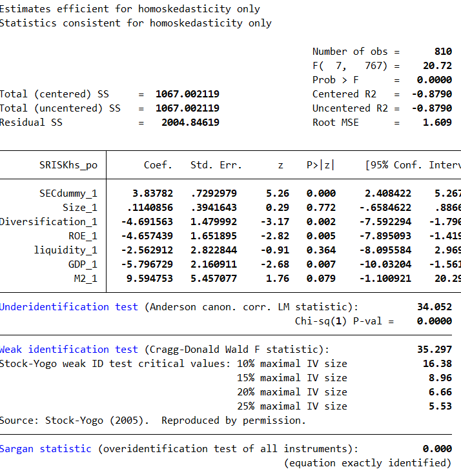Click the Source: Stock-Yogo (2005) note
This screenshot has width=461, height=476.
(152, 421)
